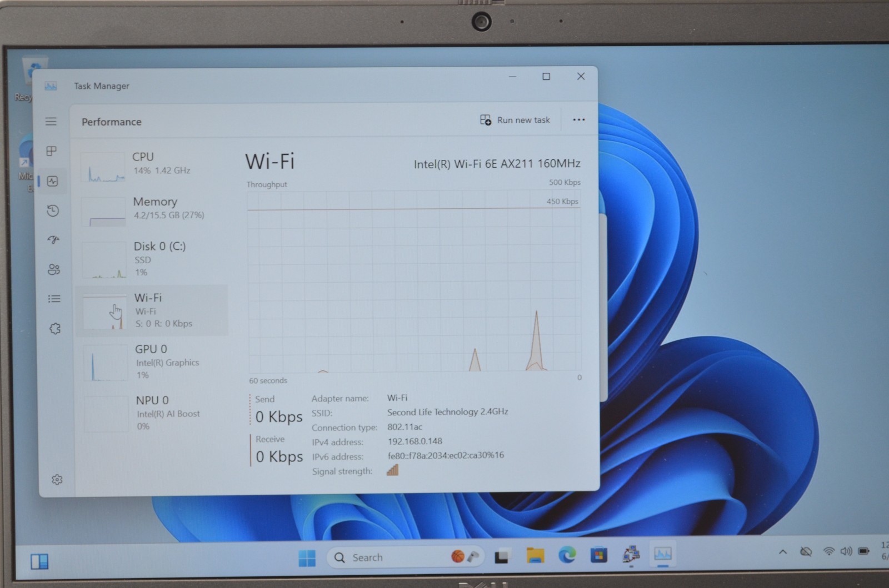The image size is (889, 588).
Task: Open Task Manager Settings gear
Action: pos(57,480)
